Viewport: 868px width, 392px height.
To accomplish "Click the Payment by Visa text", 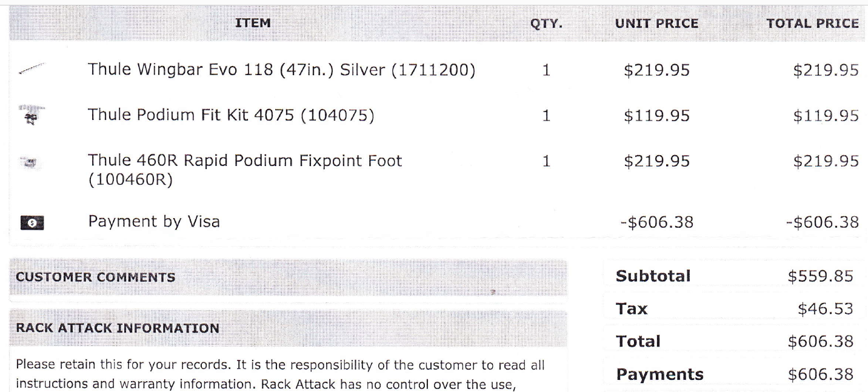I will pos(154,222).
